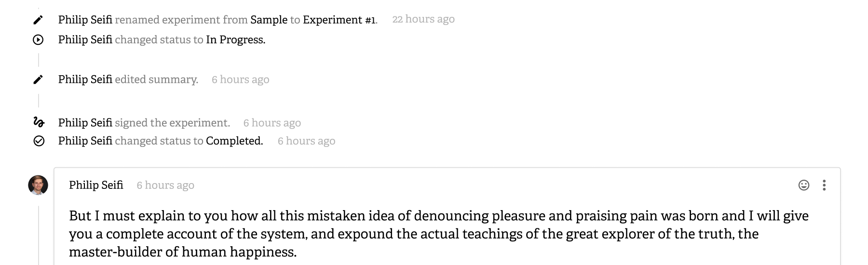This screenshot has height=265, width=868.
Task: Add emoji reaction to Philip Seifi's comment
Action: [x=804, y=185]
